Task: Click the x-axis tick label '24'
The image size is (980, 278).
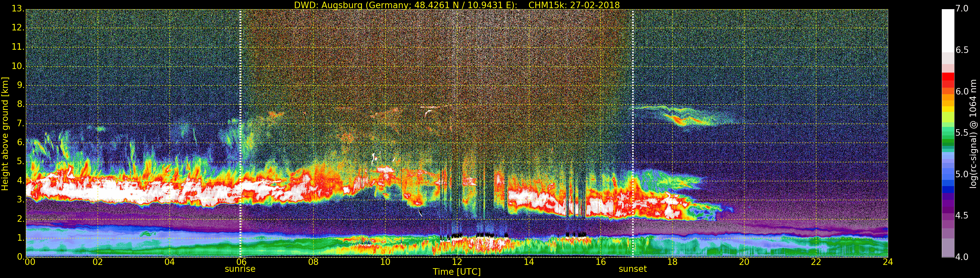Action: tap(888, 262)
